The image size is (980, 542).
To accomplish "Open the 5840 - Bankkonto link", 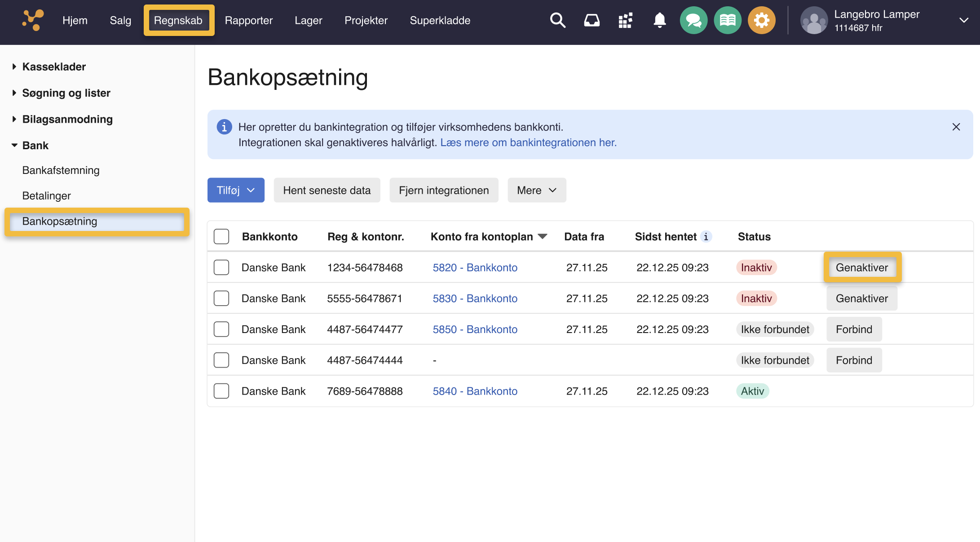I will 475,391.
